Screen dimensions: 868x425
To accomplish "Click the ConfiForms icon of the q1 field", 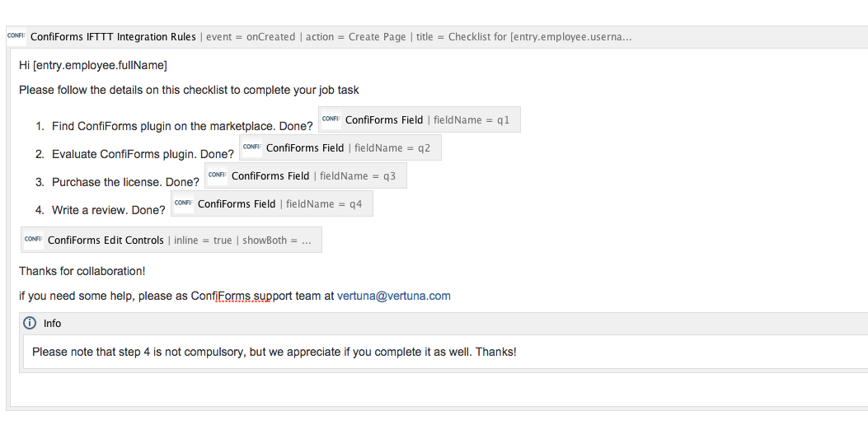I will pyautogui.click(x=331, y=119).
